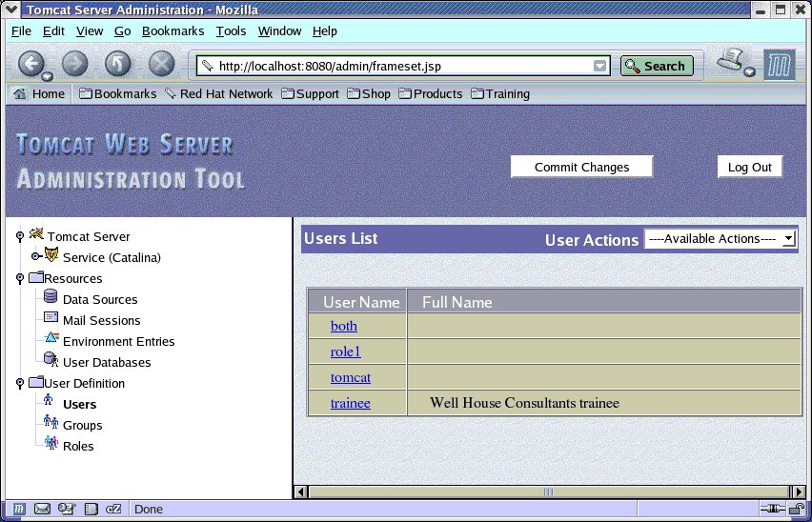This screenshot has height=522, width=812.
Task: Click the Users person icon
Action: click(49, 400)
